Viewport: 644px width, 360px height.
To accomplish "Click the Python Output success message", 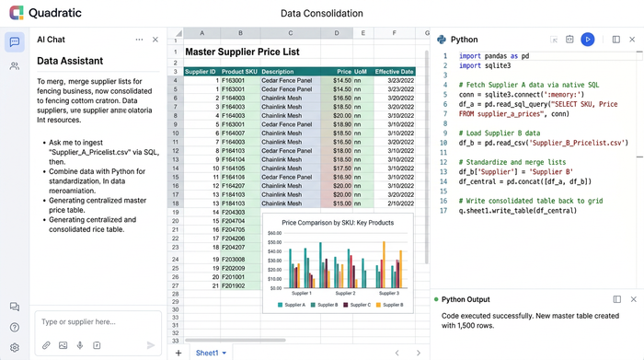I will (530, 320).
